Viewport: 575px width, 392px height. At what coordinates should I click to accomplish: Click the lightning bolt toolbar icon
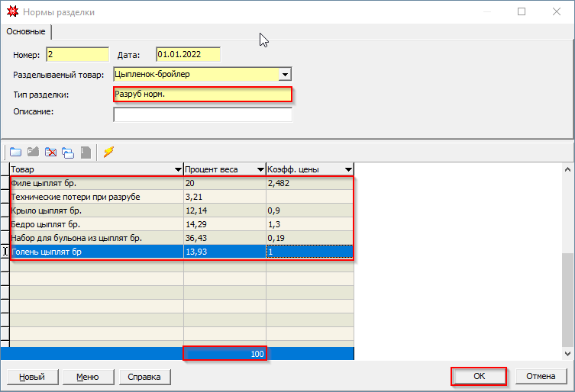[x=108, y=151]
